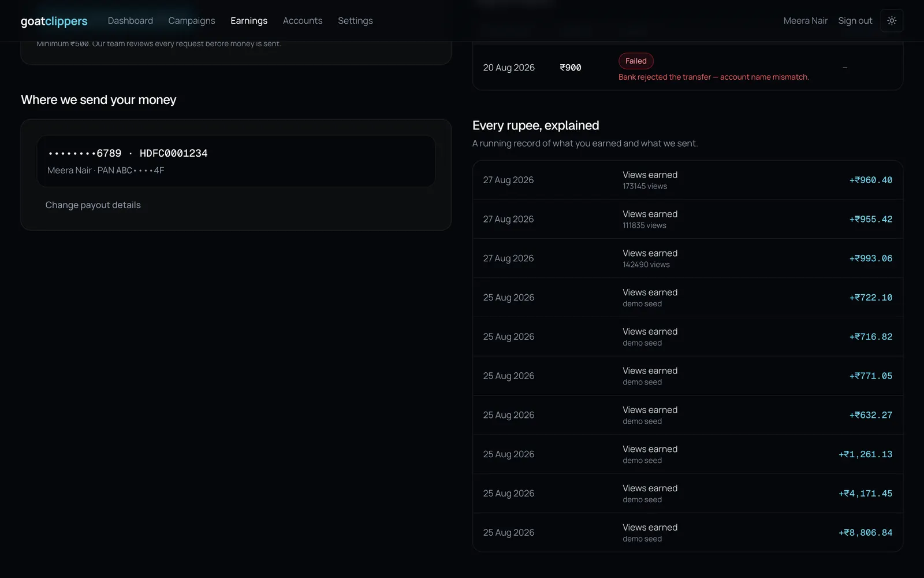This screenshot has width=924, height=578.
Task: Select the +₹716.82 earnings amount
Action: pyautogui.click(x=871, y=337)
